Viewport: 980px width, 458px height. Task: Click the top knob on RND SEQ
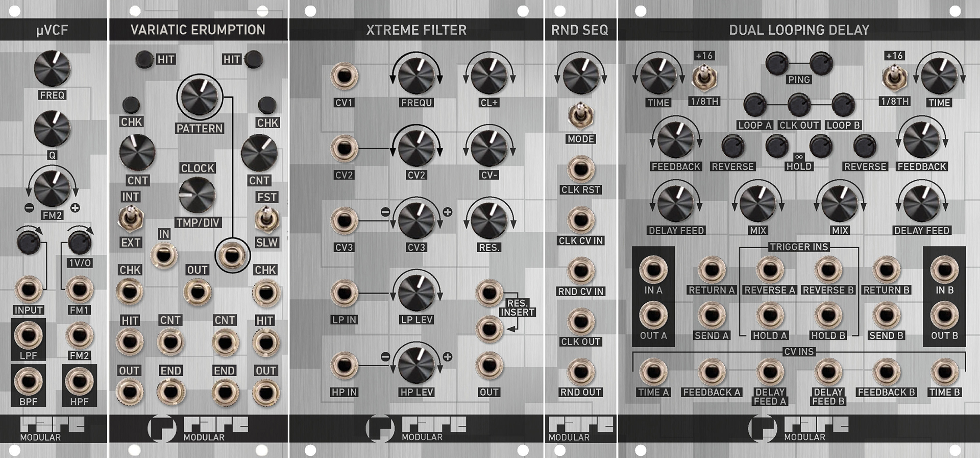tap(580, 76)
